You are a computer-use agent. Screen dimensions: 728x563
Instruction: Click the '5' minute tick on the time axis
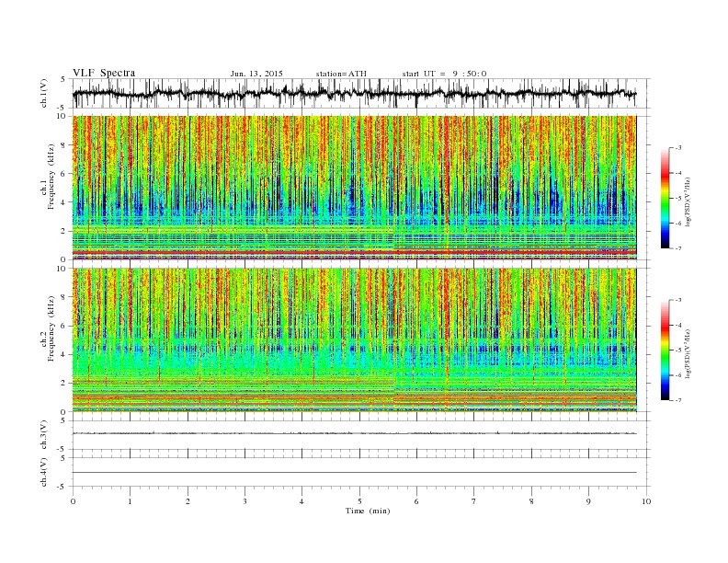[359, 501]
